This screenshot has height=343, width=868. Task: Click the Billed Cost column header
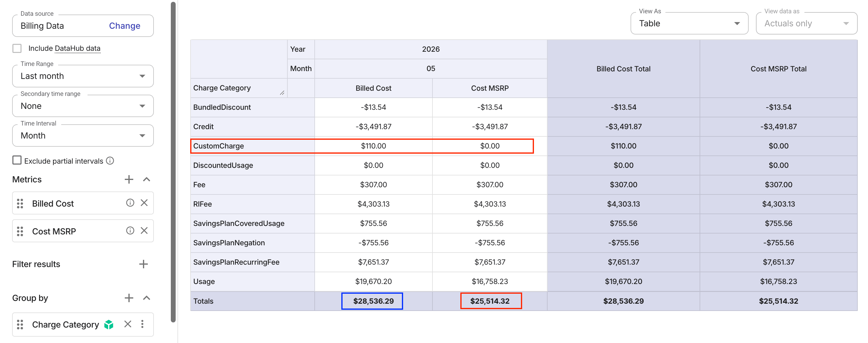click(373, 88)
